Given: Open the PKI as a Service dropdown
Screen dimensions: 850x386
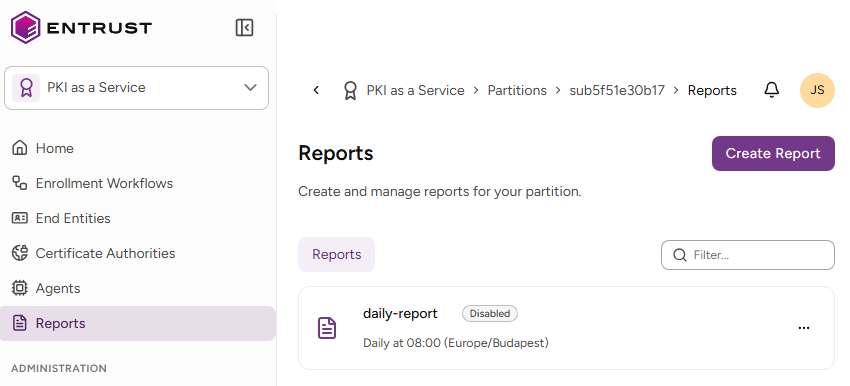Looking at the screenshot, I should (137, 88).
